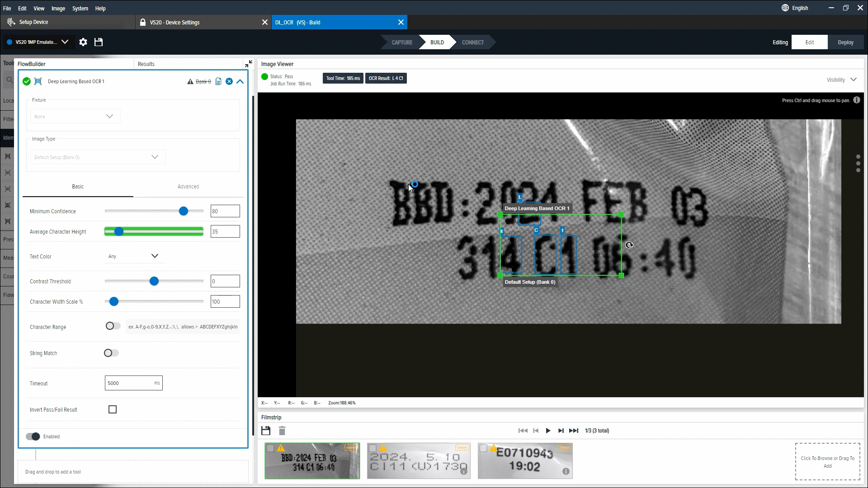Enable the String Match toggle
868x488 pixels.
(x=111, y=353)
